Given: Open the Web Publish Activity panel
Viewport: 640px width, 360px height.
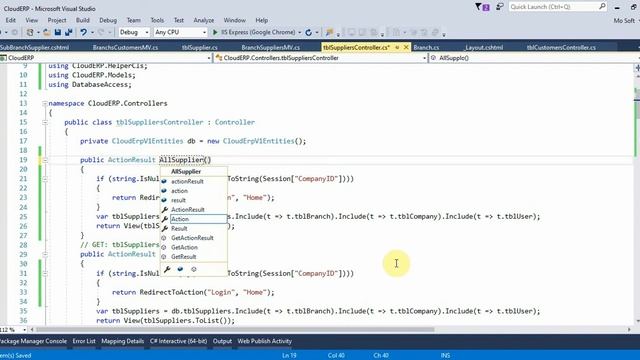Looking at the screenshot, I should [x=264, y=341].
